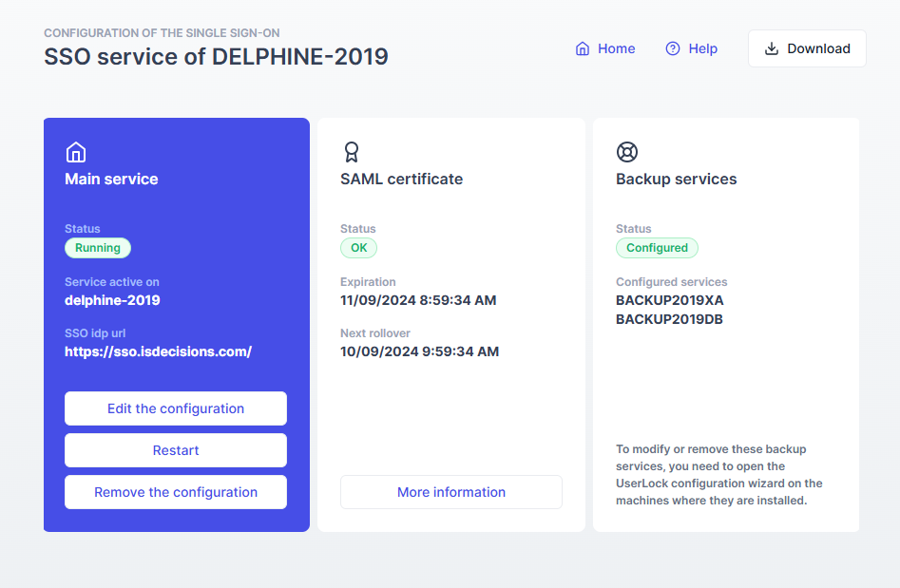Click the Service active on label
The width and height of the screenshot is (900, 588).
[x=112, y=282]
